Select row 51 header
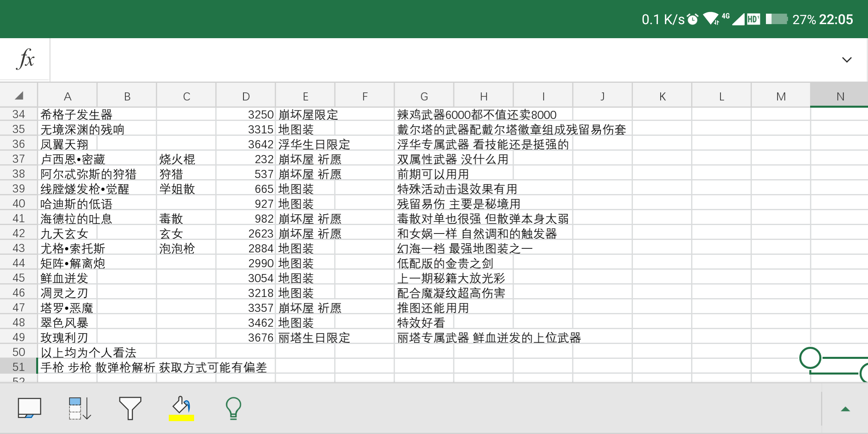868x434 pixels. tap(18, 367)
